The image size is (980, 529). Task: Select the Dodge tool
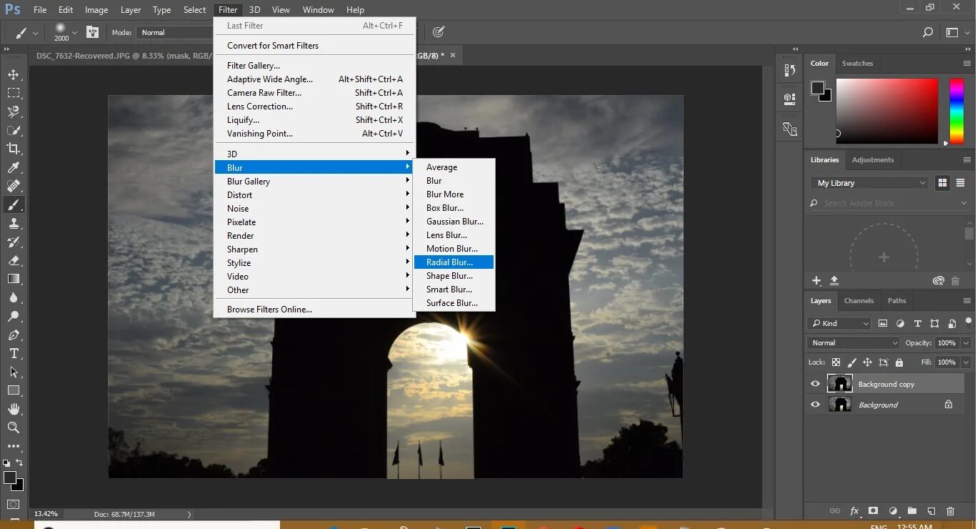point(14,316)
